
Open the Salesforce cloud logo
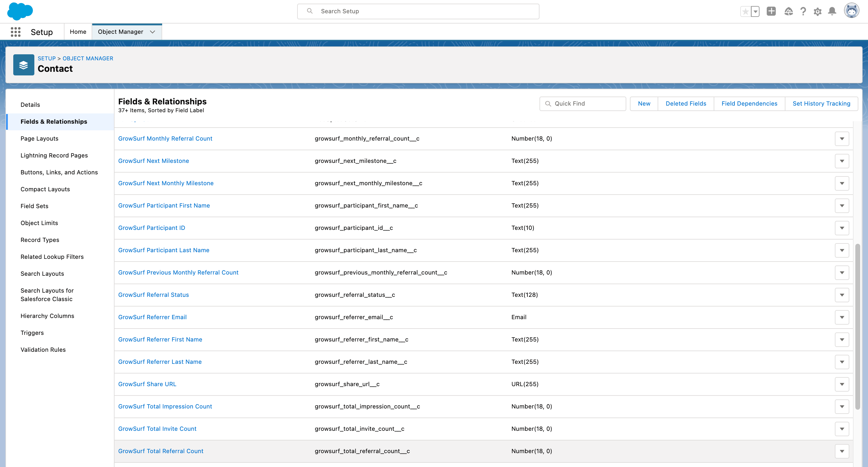[20, 11]
